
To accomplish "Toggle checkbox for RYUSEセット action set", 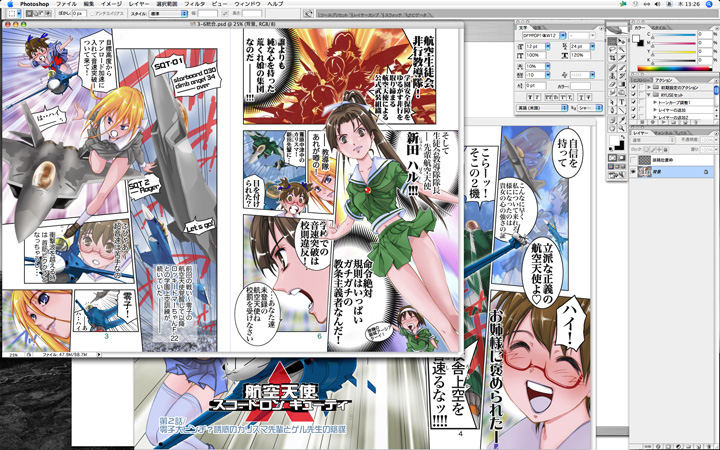I will pyautogui.click(x=633, y=95).
